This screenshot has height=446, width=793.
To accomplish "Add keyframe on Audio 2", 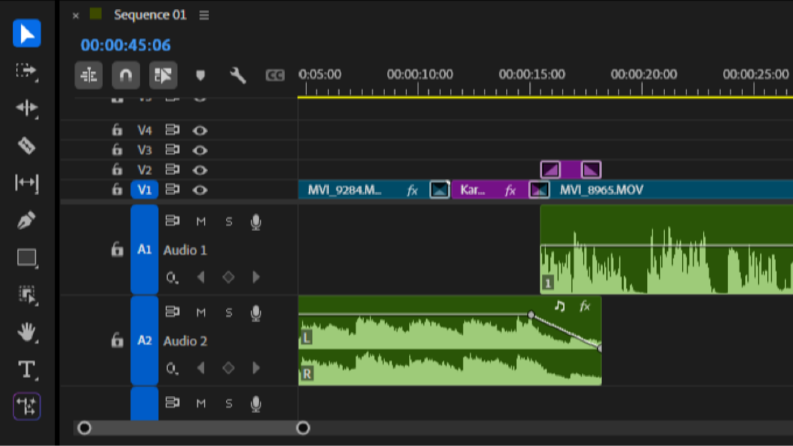I will coord(228,368).
